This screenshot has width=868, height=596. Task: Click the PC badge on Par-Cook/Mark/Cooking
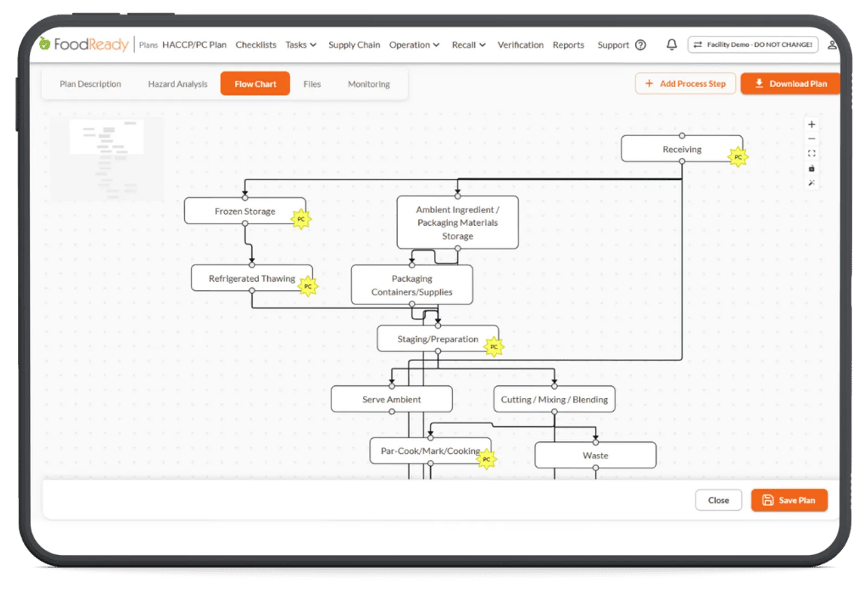[487, 459]
